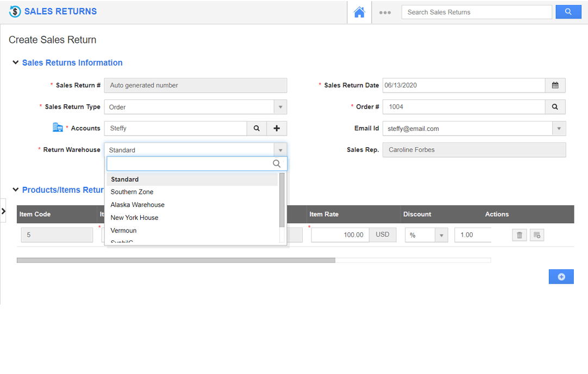Click the horizontal scrollbar under items table

[176, 261]
